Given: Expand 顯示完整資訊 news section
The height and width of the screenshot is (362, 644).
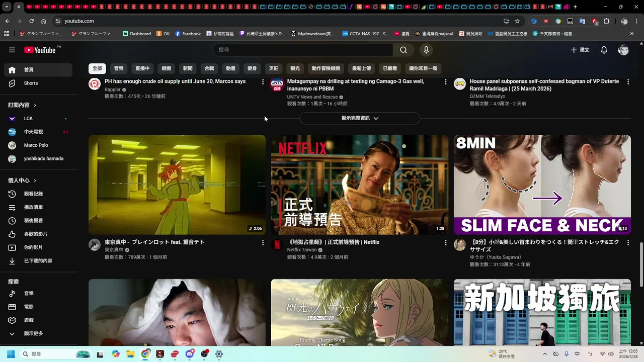Looking at the screenshot, I should pos(360,118).
